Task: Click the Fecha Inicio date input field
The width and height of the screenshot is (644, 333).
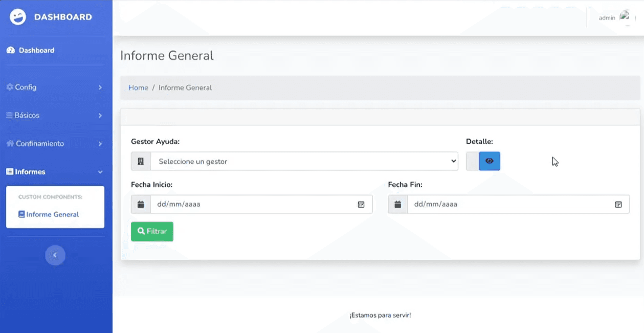Action: click(x=251, y=205)
